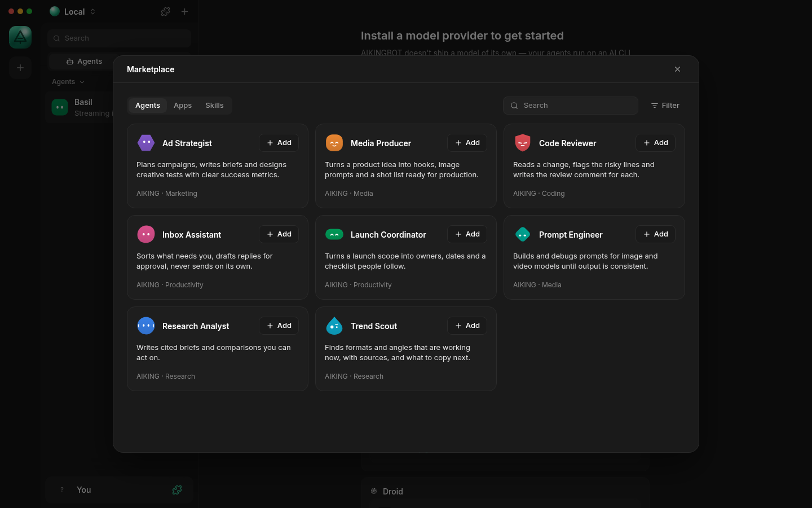Click the Ad Strategist purple hexagon avatar
This screenshot has width=812, height=508.
(x=146, y=143)
